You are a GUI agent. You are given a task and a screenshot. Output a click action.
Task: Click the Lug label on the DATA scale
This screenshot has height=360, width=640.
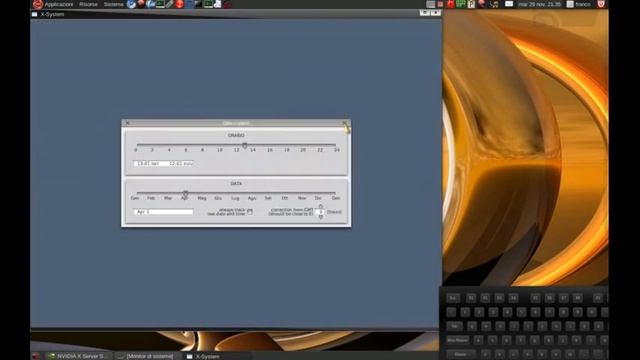click(235, 198)
